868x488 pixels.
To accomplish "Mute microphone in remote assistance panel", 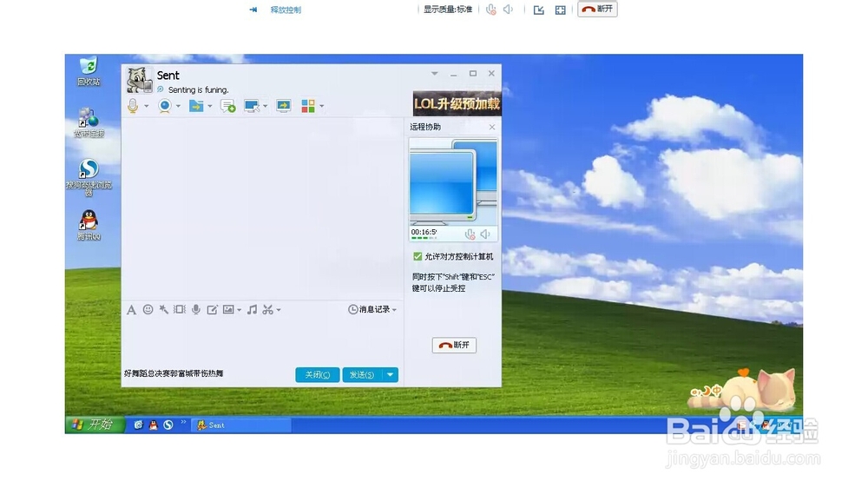I will click(470, 234).
